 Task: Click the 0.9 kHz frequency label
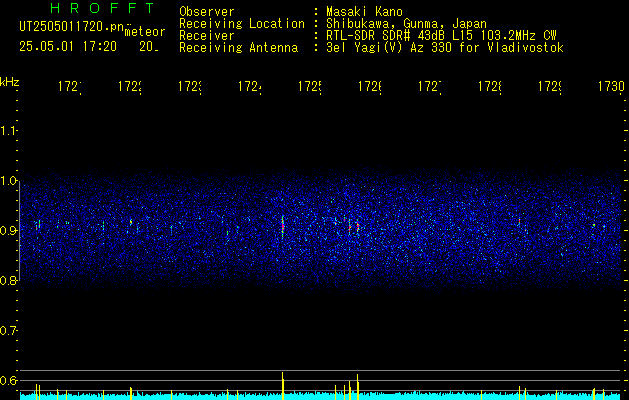pyautogui.click(x=8, y=230)
